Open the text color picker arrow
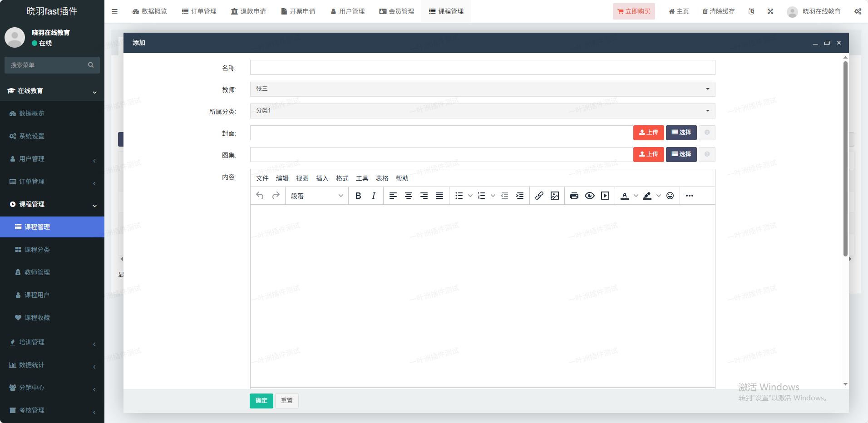This screenshot has height=423, width=868. [x=636, y=196]
